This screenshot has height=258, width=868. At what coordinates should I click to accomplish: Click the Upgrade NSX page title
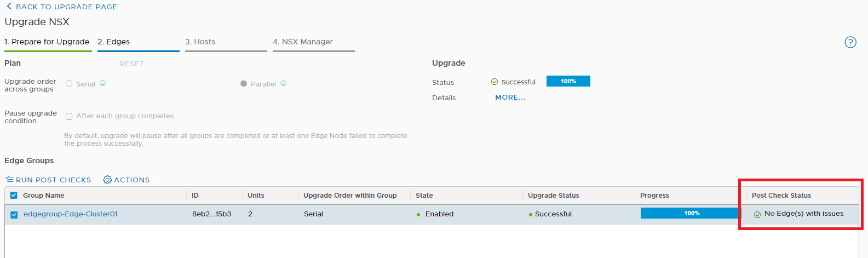pos(37,22)
